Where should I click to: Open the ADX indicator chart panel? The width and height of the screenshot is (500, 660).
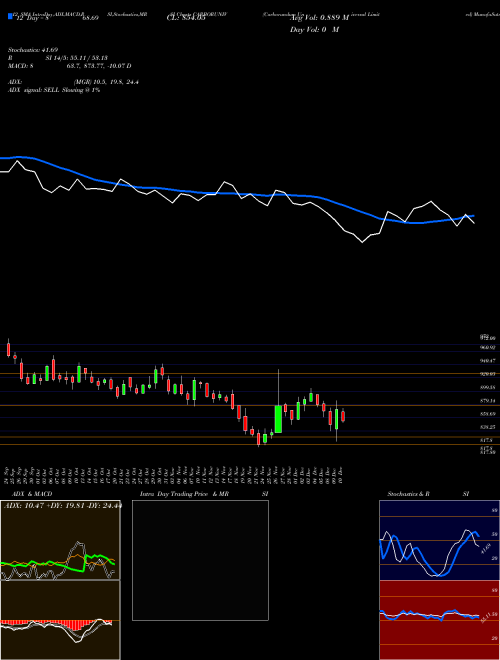click(60, 540)
